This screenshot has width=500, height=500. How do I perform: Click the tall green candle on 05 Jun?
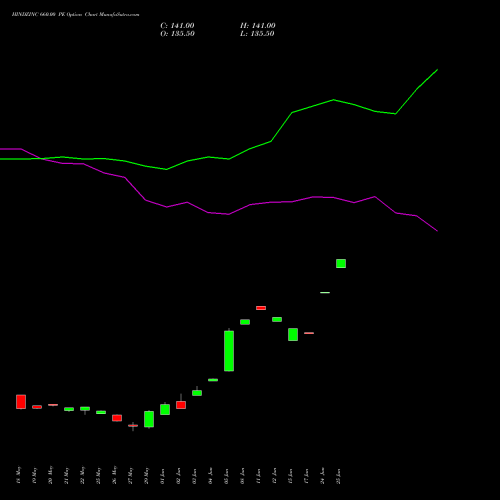point(229,351)
